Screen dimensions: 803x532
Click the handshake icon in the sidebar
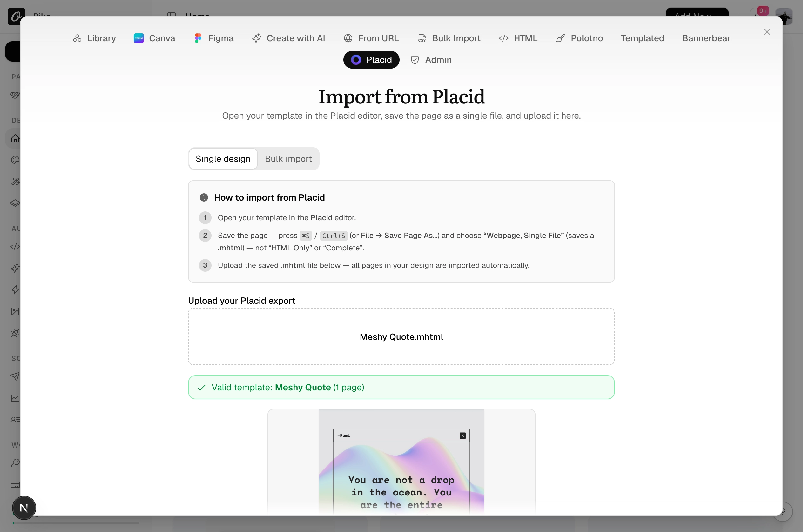pos(15,95)
